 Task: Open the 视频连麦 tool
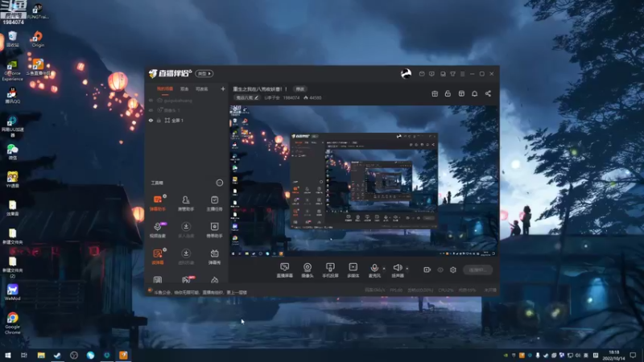(158, 229)
